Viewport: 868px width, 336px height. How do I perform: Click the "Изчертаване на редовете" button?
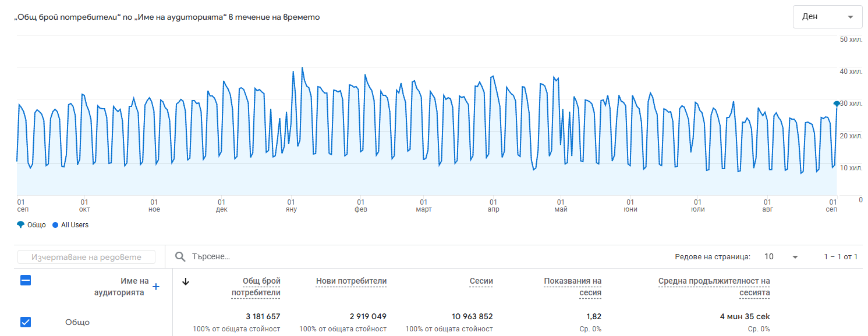click(x=87, y=257)
